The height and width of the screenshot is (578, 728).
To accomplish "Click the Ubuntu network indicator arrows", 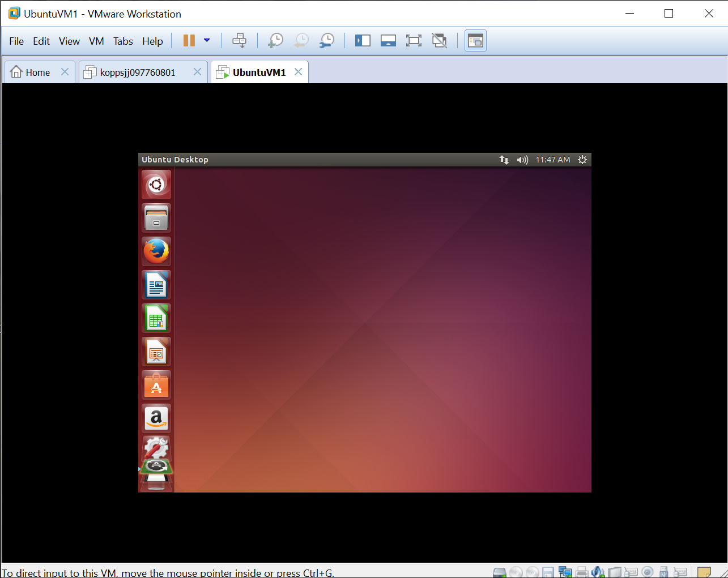I will click(504, 160).
